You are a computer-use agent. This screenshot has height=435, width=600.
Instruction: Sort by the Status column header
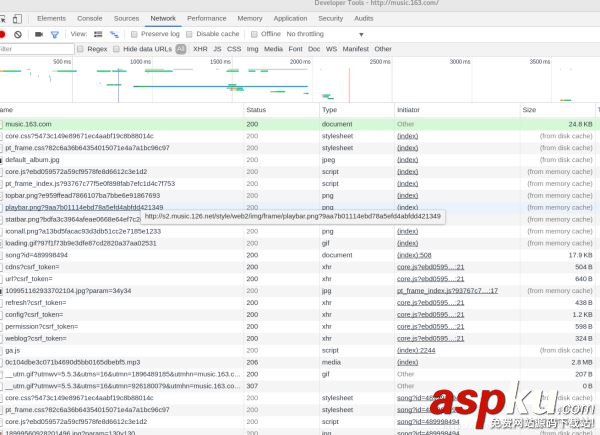tap(281, 110)
